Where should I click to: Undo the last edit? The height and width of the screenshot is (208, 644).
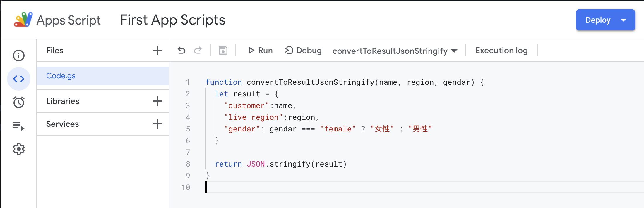point(181,51)
